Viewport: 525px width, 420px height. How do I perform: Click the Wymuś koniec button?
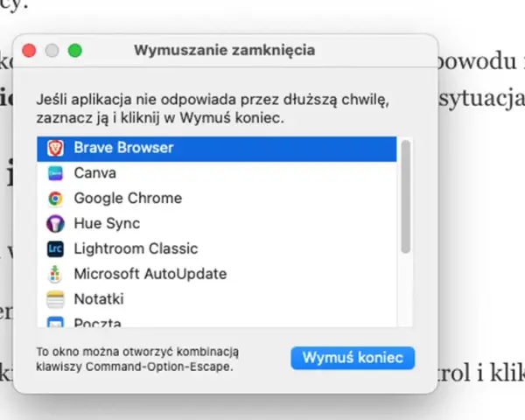coord(353,358)
